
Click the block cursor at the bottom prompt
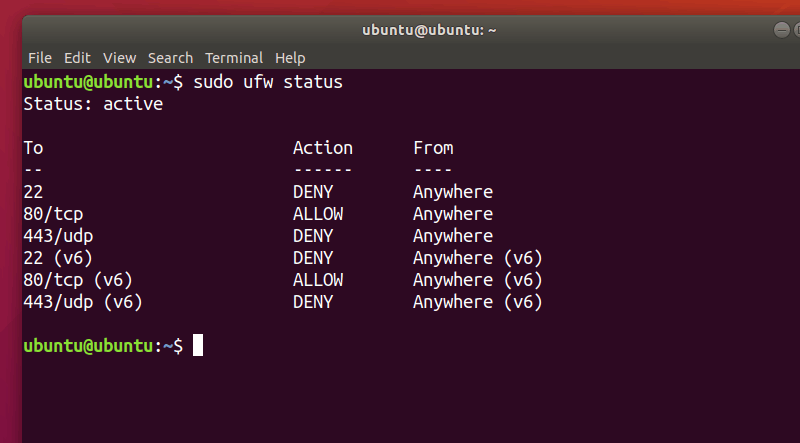[x=198, y=346]
